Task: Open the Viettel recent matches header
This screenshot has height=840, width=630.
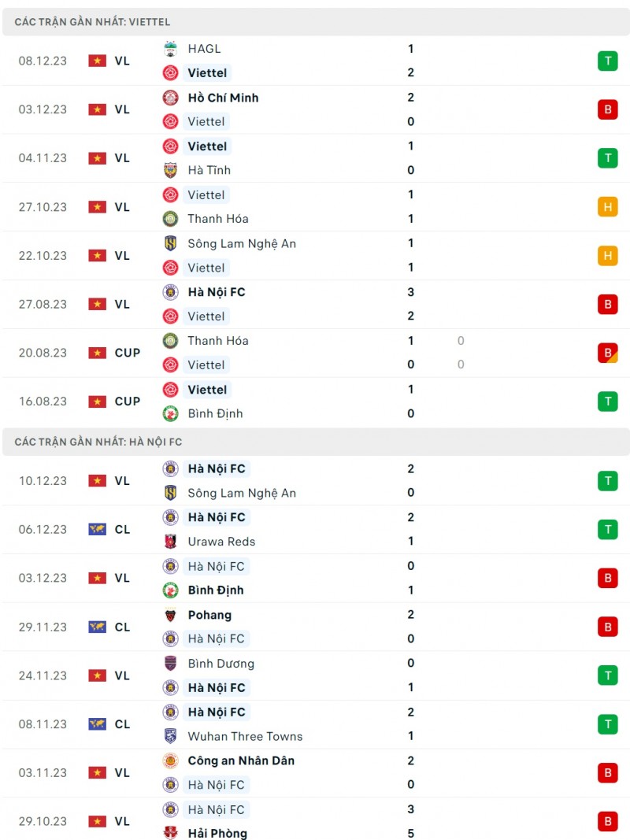Action: coord(92,22)
